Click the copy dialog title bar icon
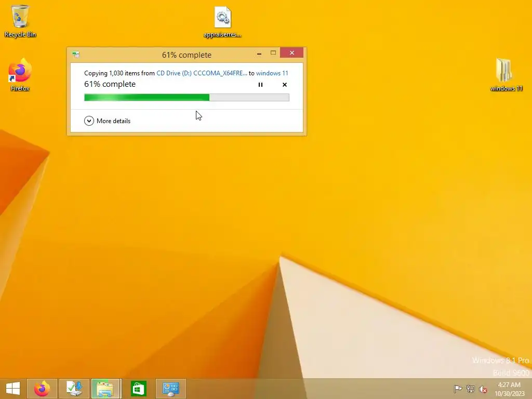This screenshot has height=399, width=532. click(76, 54)
